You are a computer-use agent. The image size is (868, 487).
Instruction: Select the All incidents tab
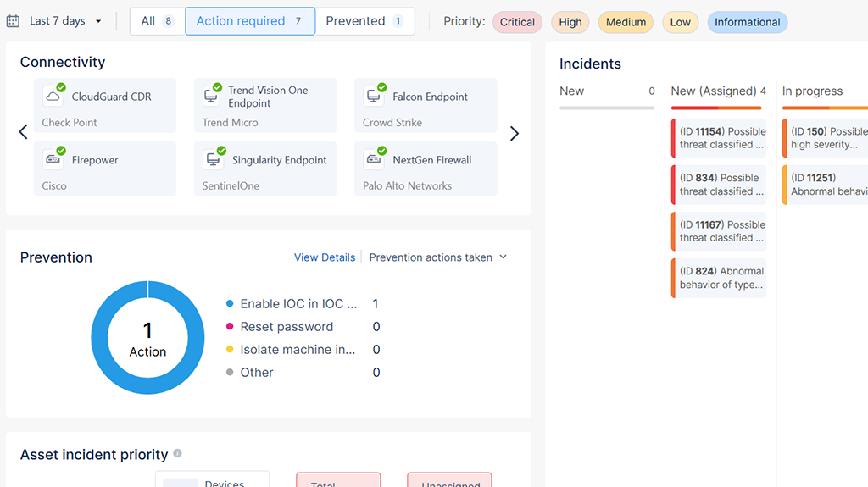[157, 21]
